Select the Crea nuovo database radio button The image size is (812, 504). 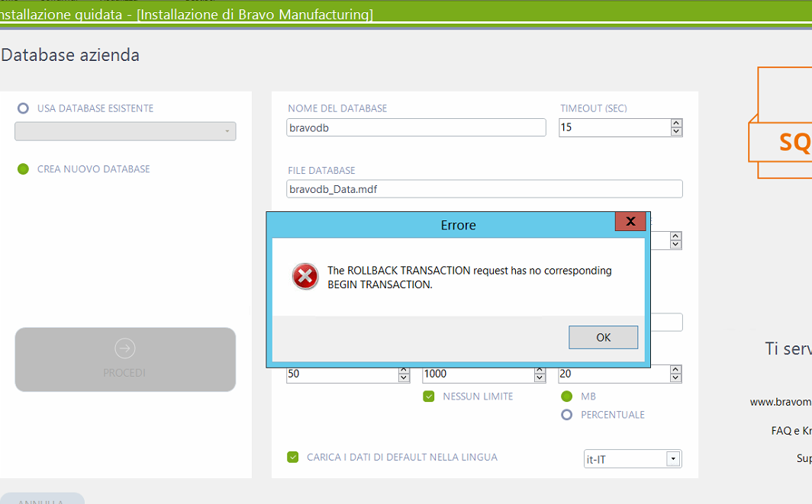[23, 169]
